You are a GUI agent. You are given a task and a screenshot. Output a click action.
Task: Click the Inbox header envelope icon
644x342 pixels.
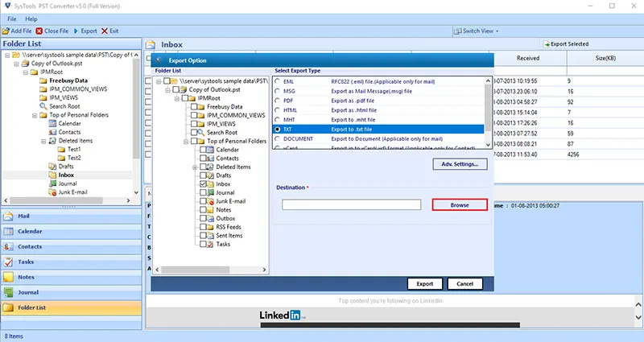pos(151,44)
